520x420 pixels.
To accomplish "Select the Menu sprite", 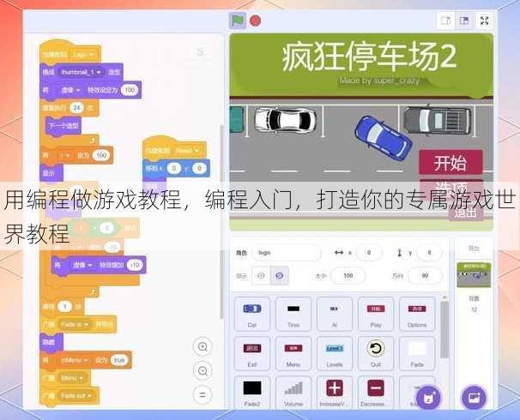I will click(x=293, y=353).
